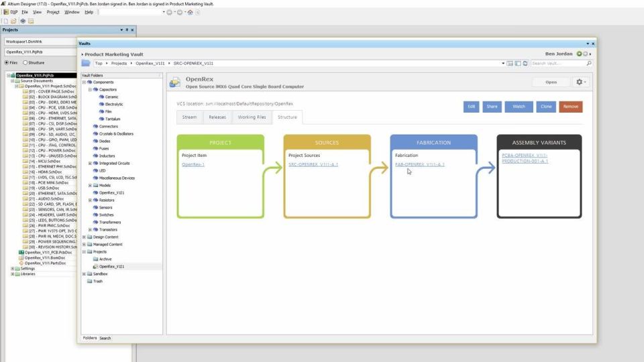Viewport: 644px width, 362px height.
Task: Click the side panel layout icon in Vaults
Action: pos(518,64)
